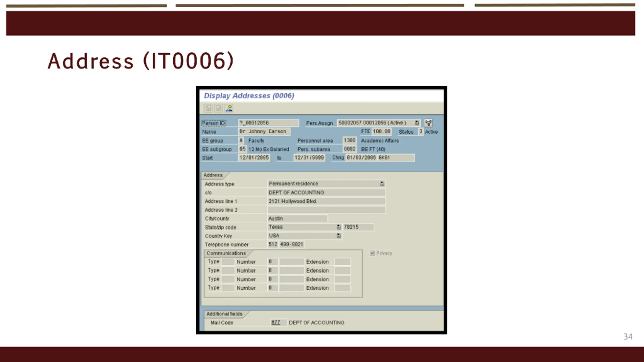Click the first Communications Type field
Viewport: 644px width, 362px height.
(x=228, y=262)
